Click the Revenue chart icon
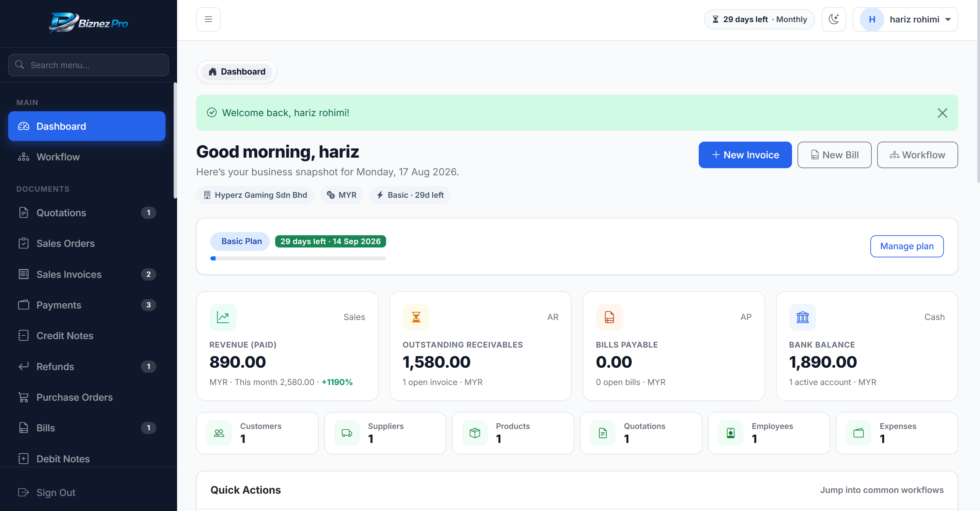This screenshot has height=511, width=980. pyautogui.click(x=223, y=317)
